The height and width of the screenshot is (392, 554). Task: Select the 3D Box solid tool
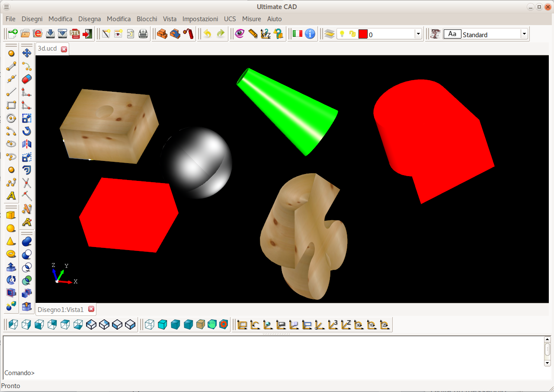point(11,215)
